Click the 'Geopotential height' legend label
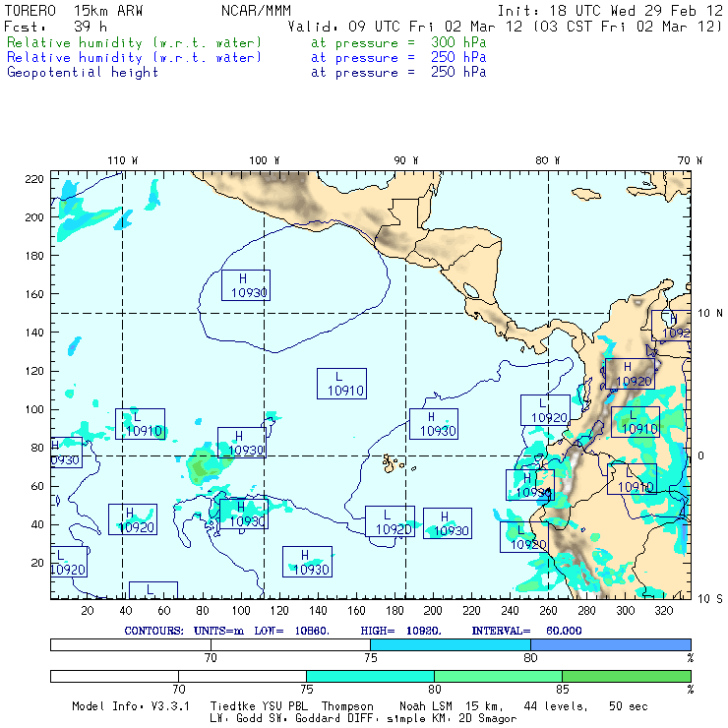Image resolution: width=728 pixels, height=728 pixels. coord(83,73)
